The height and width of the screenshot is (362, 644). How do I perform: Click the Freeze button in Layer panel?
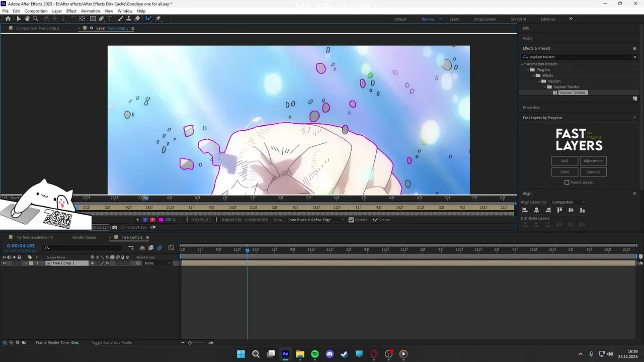(381, 220)
